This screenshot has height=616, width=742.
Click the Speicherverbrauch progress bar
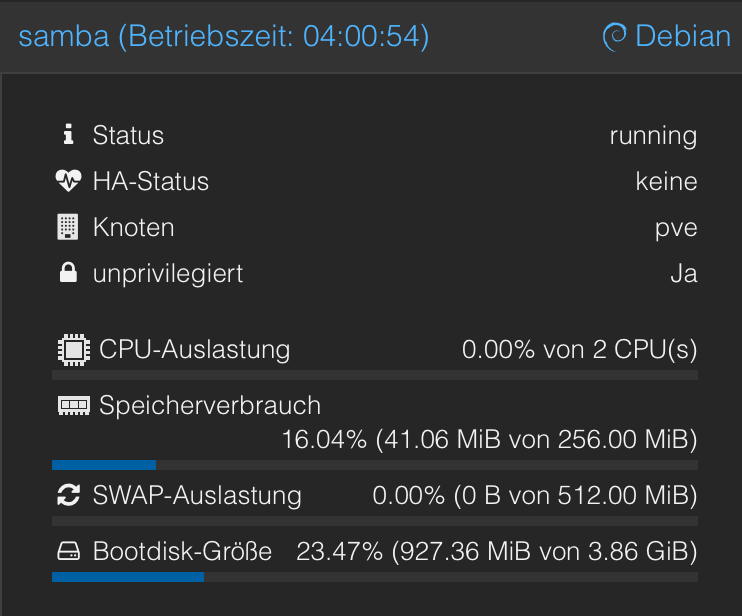(x=375, y=465)
